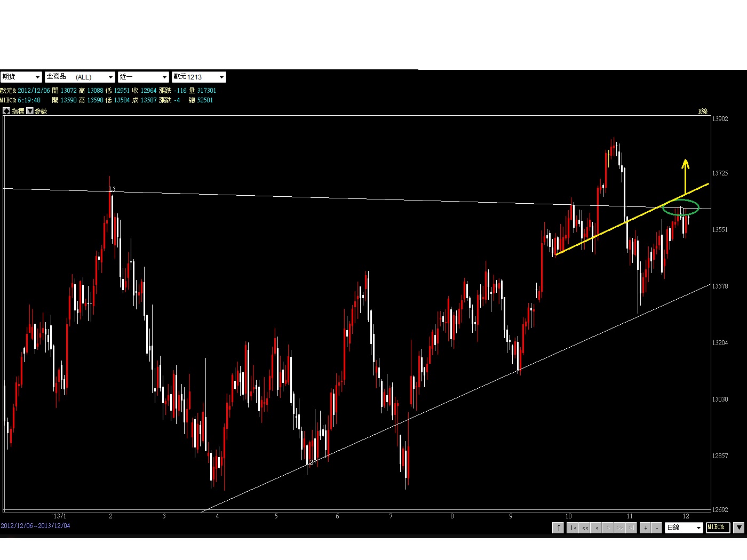Click the K線 chart type label
This screenshot has height=560, width=747.
coord(703,111)
